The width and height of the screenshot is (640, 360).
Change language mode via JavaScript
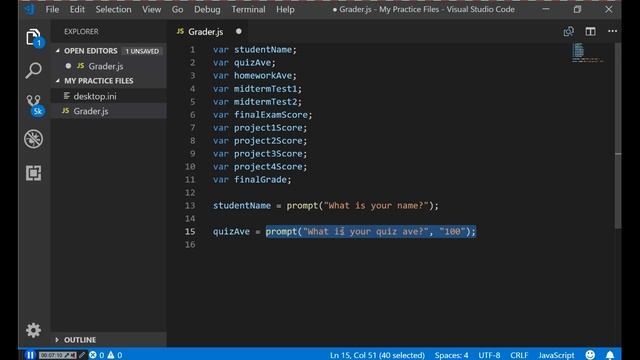556,355
